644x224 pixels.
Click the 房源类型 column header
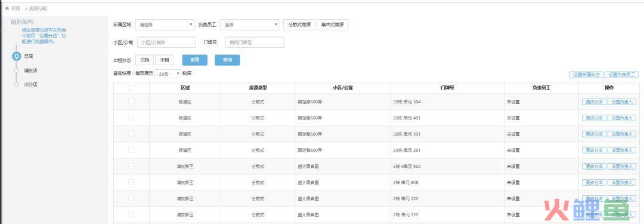[x=258, y=88]
